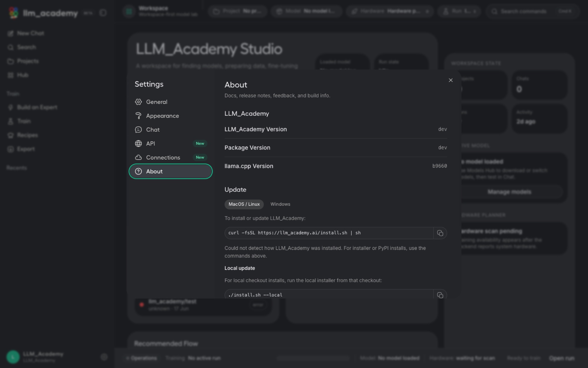Collapse the sidebar with panel toggle icon
The width and height of the screenshot is (588, 368).
(103, 13)
